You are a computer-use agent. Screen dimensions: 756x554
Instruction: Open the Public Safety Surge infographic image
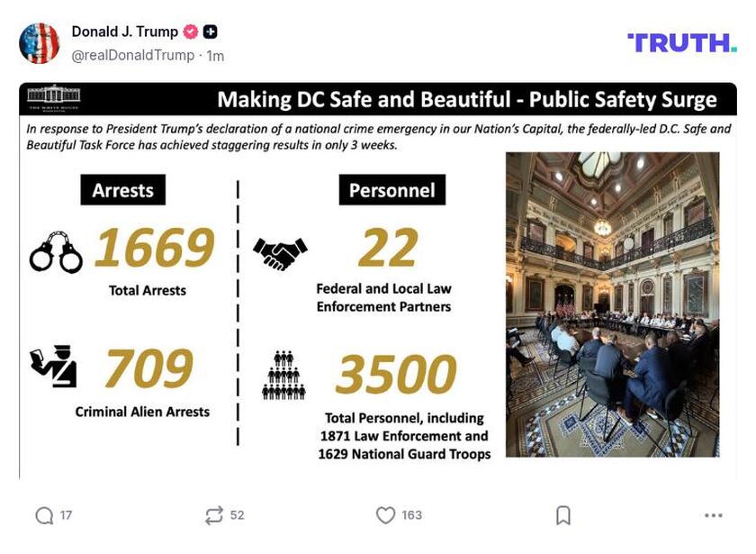(x=378, y=279)
